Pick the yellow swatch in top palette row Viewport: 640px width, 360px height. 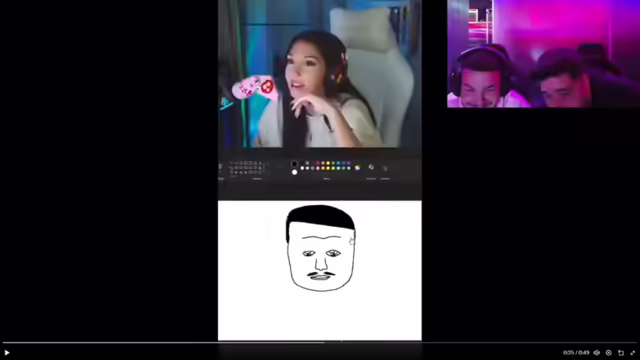tap(328, 163)
